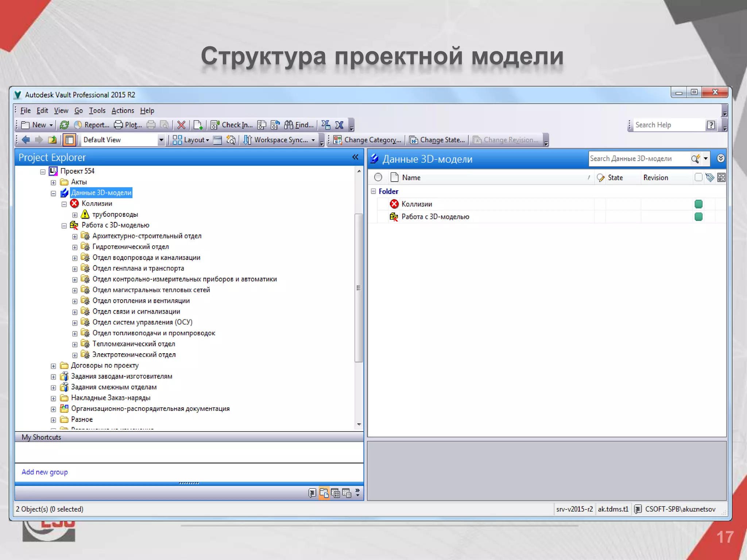Open the New dropdown arrow
Image resolution: width=747 pixels, height=560 pixels.
coord(51,125)
